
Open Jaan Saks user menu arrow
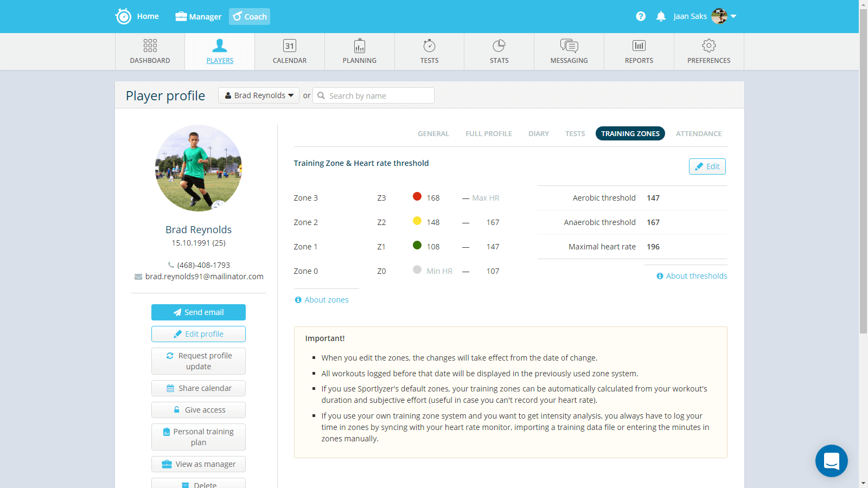733,16
